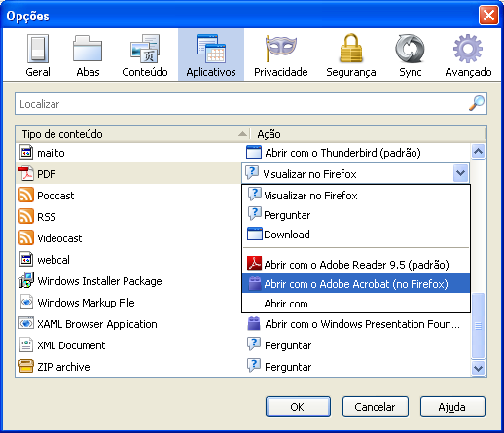Focus the Localizar search field
This screenshot has height=433, width=504.
click(251, 104)
